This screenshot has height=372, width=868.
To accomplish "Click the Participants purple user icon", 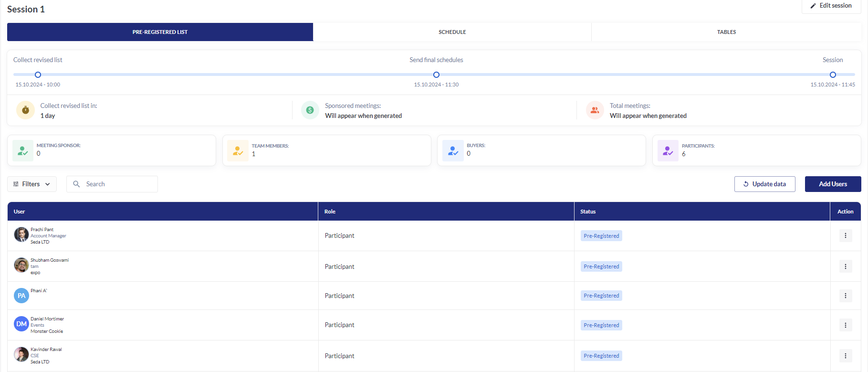I will coord(668,150).
